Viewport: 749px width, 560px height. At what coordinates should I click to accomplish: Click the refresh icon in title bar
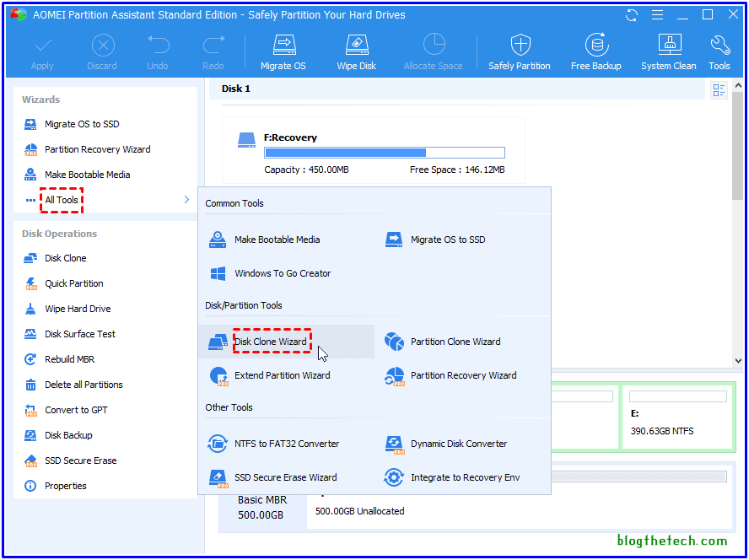632,15
